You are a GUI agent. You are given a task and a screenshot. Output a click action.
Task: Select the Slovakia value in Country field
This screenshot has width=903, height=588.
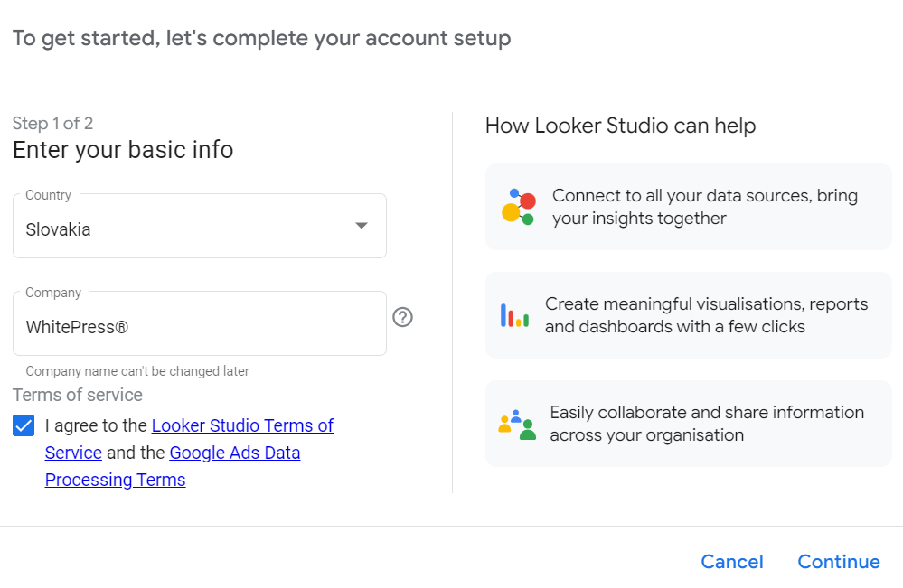pyautogui.click(x=59, y=229)
